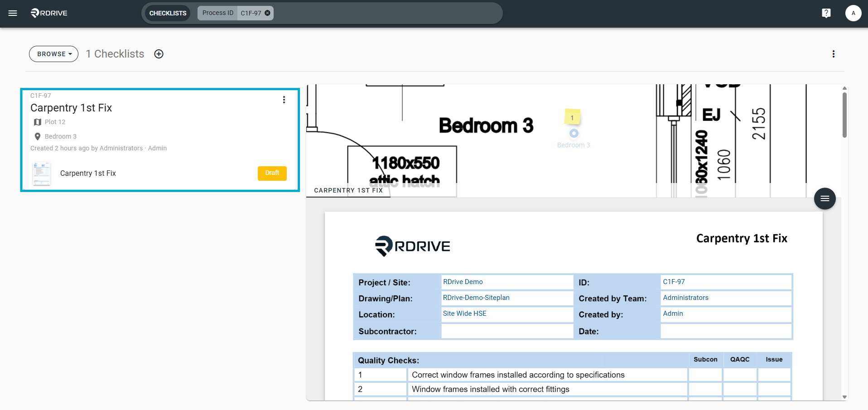
Task: Tick Issue cell for quality check 1
Action: 774,375
